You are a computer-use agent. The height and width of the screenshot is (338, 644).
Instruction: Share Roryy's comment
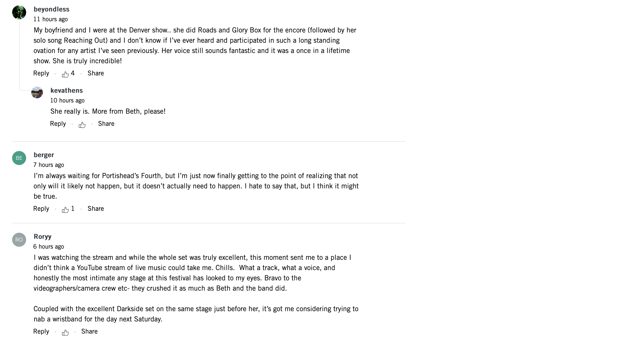click(x=89, y=331)
